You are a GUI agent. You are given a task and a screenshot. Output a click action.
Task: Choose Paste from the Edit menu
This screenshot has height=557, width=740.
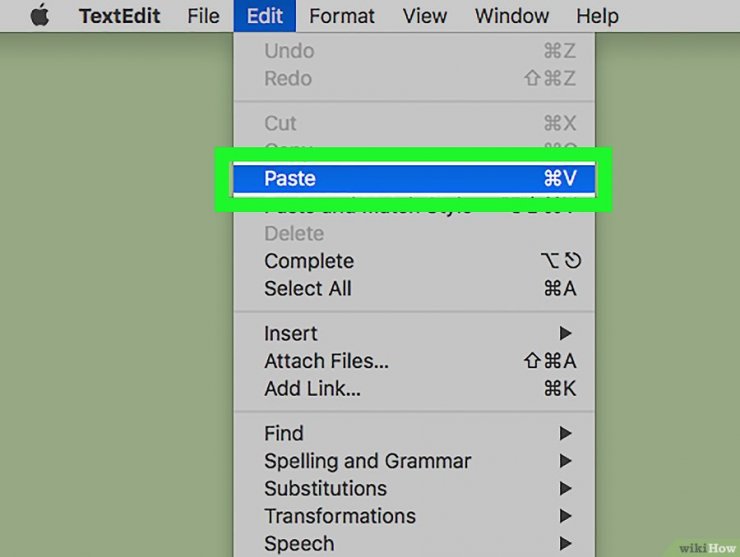(414, 178)
